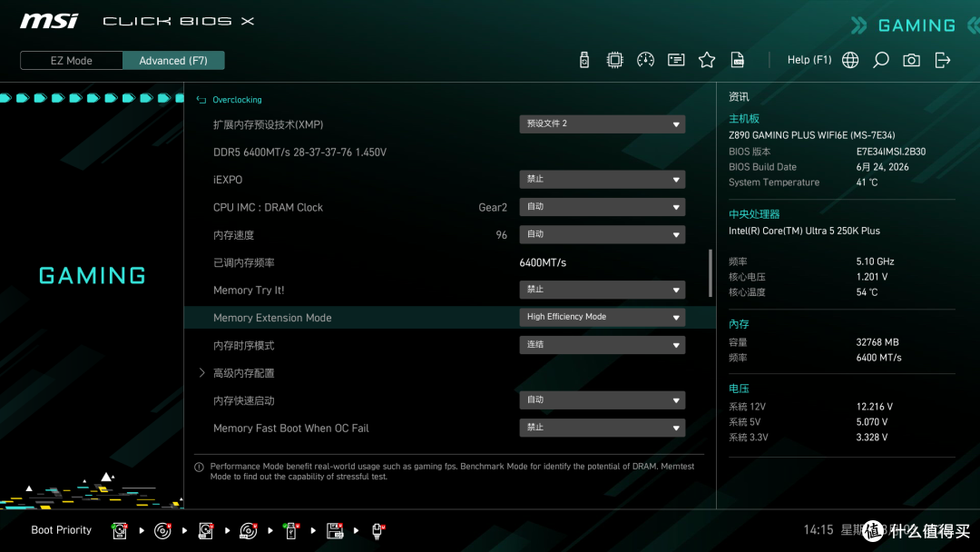Go back using Overclocking return arrow
The height and width of the screenshot is (552, 980).
click(x=201, y=99)
